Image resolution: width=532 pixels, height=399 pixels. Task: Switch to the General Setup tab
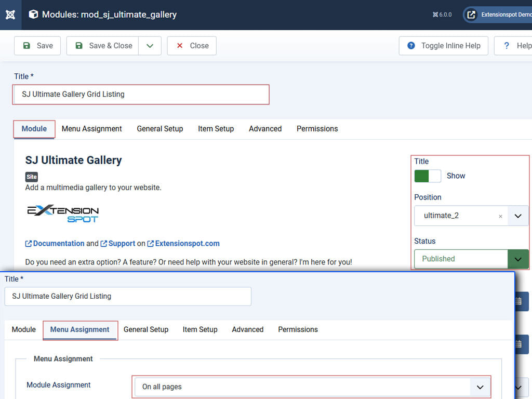pos(159,129)
